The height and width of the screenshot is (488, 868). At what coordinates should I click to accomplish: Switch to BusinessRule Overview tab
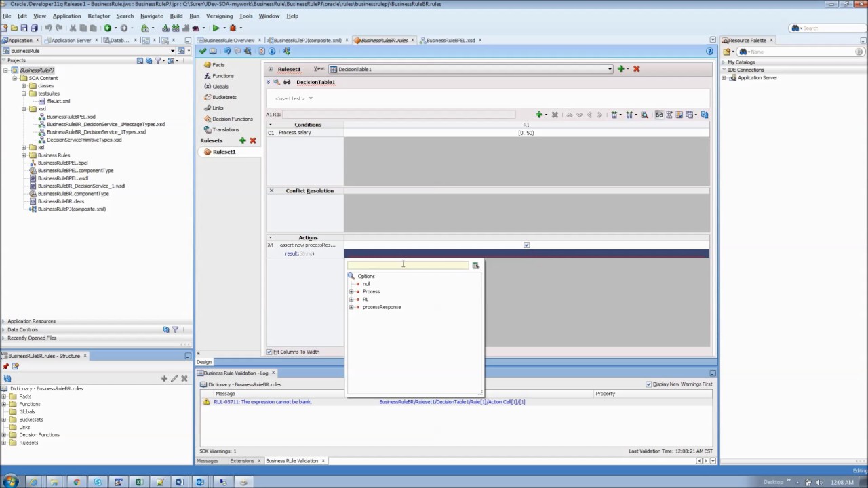tap(229, 40)
